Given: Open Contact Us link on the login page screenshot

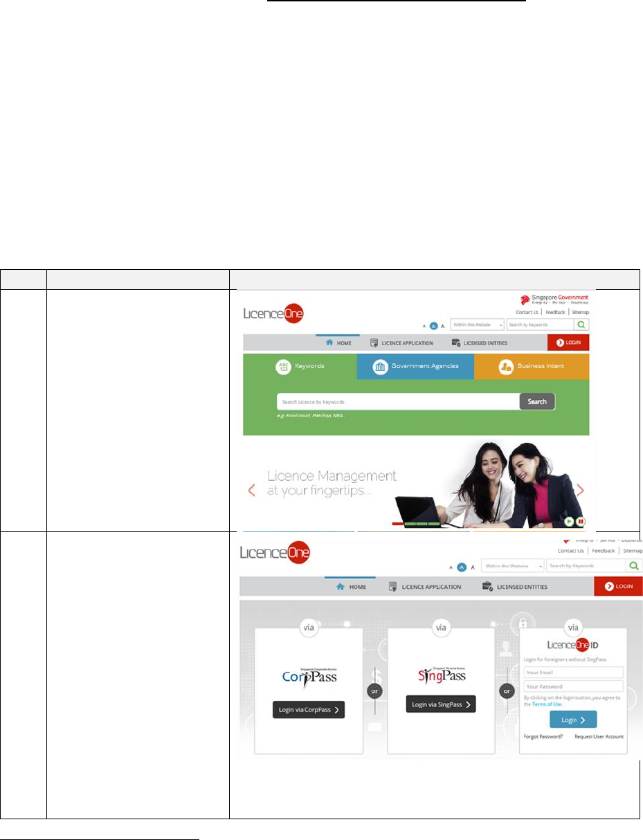Looking at the screenshot, I should [x=571, y=551].
